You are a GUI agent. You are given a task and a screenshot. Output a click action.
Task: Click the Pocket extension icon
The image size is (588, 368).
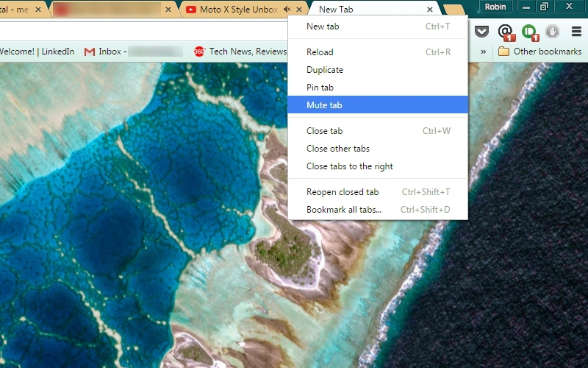pos(481,32)
